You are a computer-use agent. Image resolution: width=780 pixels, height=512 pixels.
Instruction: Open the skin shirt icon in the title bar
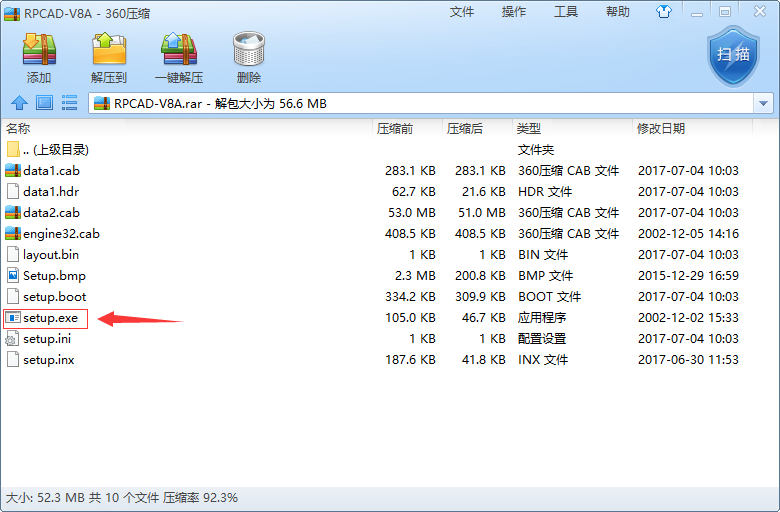tap(664, 12)
